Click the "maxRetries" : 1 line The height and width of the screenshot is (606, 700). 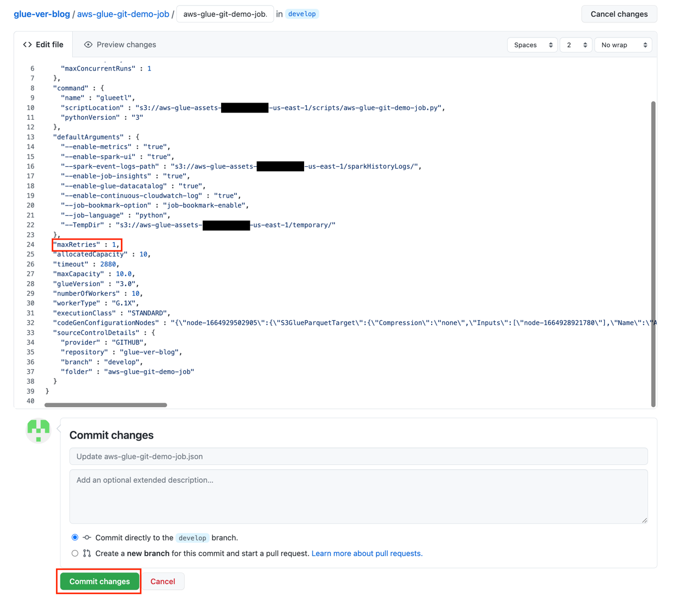point(87,245)
